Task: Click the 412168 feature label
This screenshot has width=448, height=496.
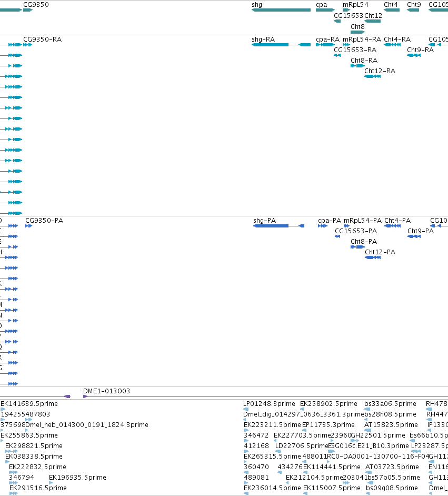Action: [x=256, y=445]
